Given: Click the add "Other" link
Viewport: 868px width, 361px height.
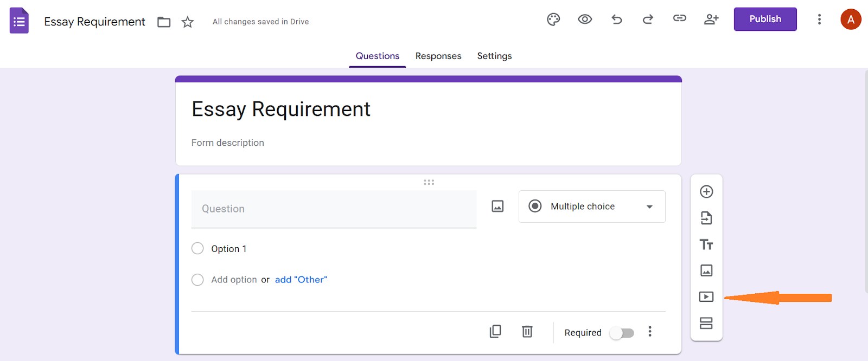Looking at the screenshot, I should 301,280.
